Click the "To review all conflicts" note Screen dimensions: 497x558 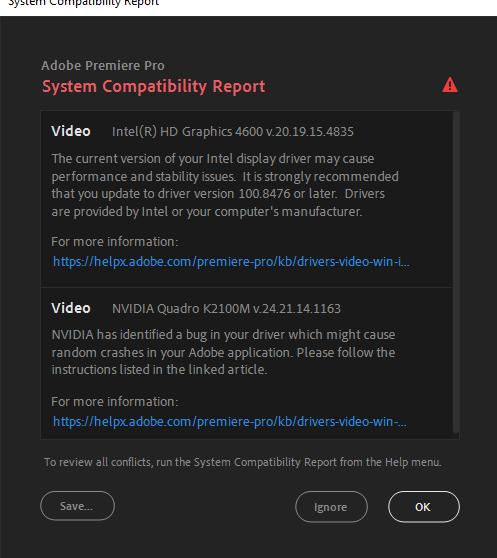(243, 462)
